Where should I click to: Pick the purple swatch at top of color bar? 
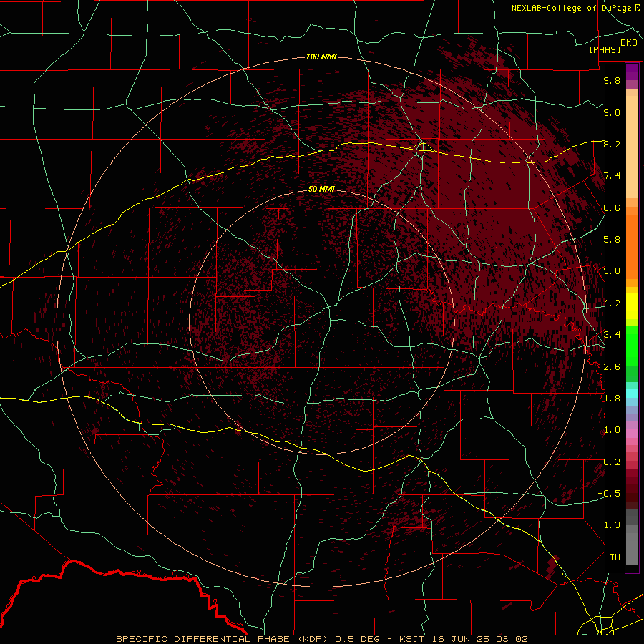click(x=632, y=72)
